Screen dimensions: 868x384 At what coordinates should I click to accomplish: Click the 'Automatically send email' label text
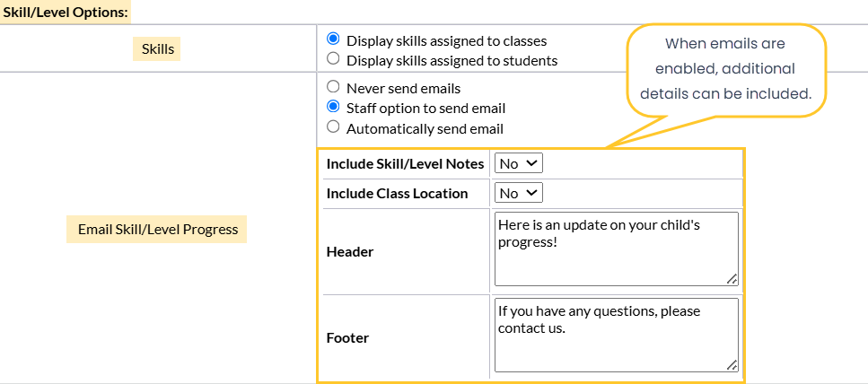coord(425,128)
